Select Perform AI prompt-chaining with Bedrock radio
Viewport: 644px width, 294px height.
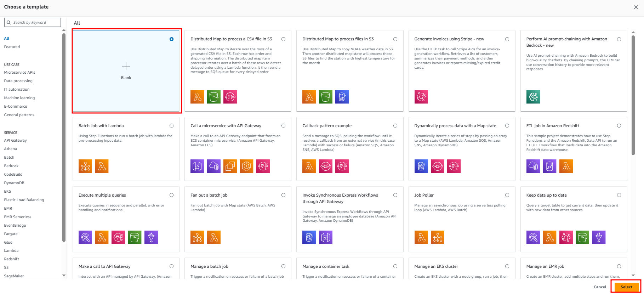[x=619, y=39]
